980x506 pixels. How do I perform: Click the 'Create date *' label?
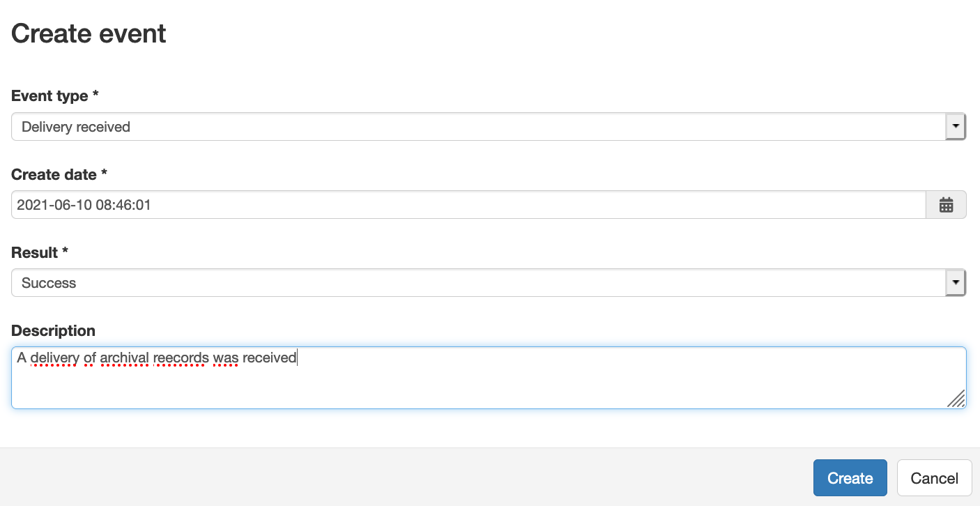pyautogui.click(x=59, y=174)
